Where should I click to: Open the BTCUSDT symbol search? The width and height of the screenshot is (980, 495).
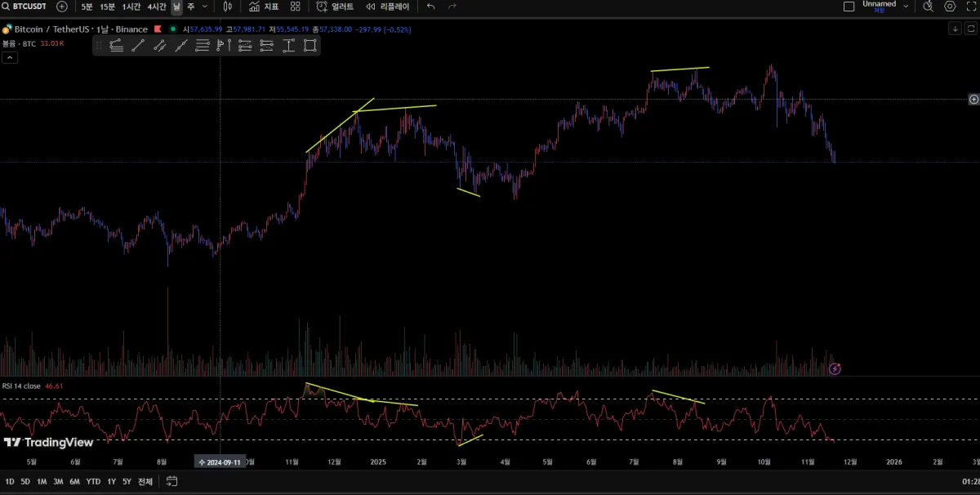[x=24, y=7]
